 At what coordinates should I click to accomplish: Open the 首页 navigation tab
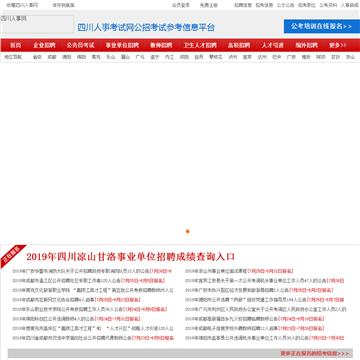pyautogui.click(x=15, y=45)
